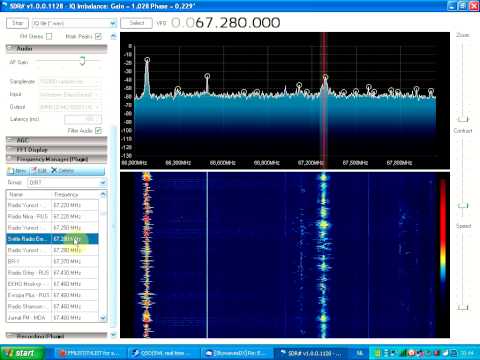Click the Latency (ms) field
Image resolution: width=480 pixels, height=360 pixels.
click(x=83, y=119)
